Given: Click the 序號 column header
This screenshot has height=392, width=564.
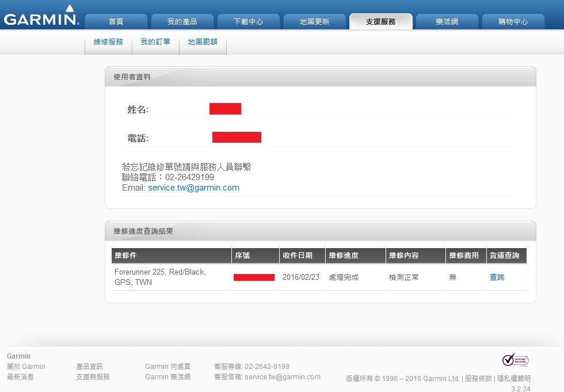Looking at the screenshot, I should [x=256, y=256].
